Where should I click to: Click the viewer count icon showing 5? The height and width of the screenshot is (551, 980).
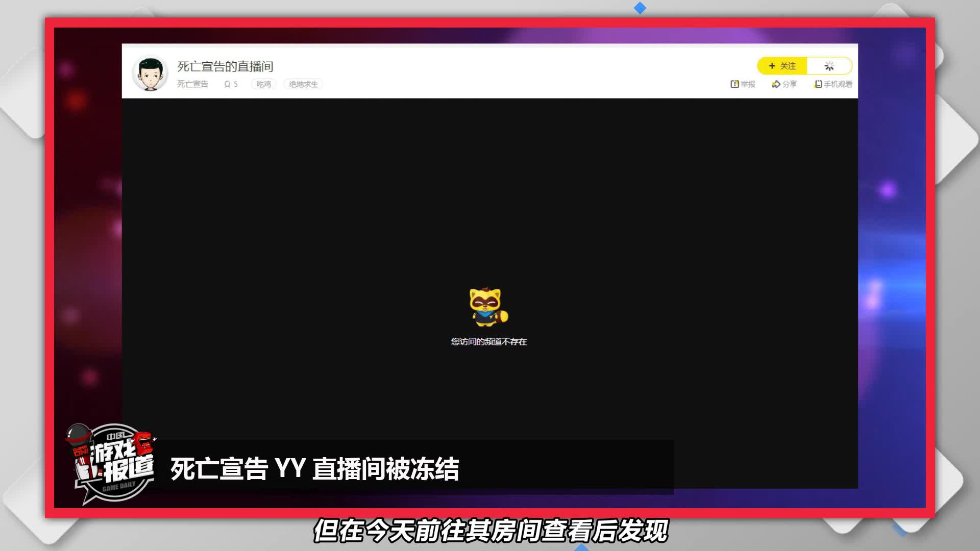coord(227,84)
